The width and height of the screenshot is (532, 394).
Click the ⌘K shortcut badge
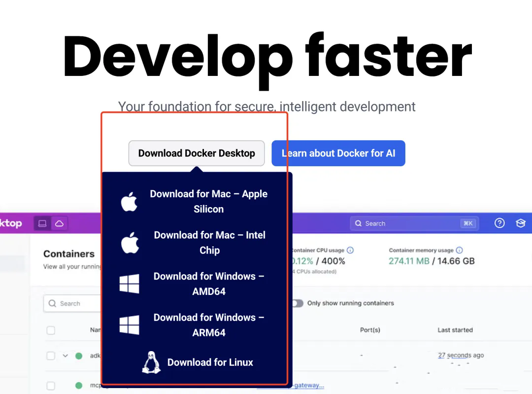point(468,223)
